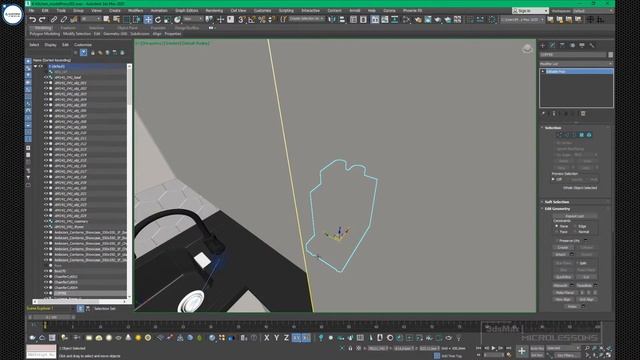Collapse the 0 (default) layer tree arrow
640x360 pixels.
click(x=35, y=66)
